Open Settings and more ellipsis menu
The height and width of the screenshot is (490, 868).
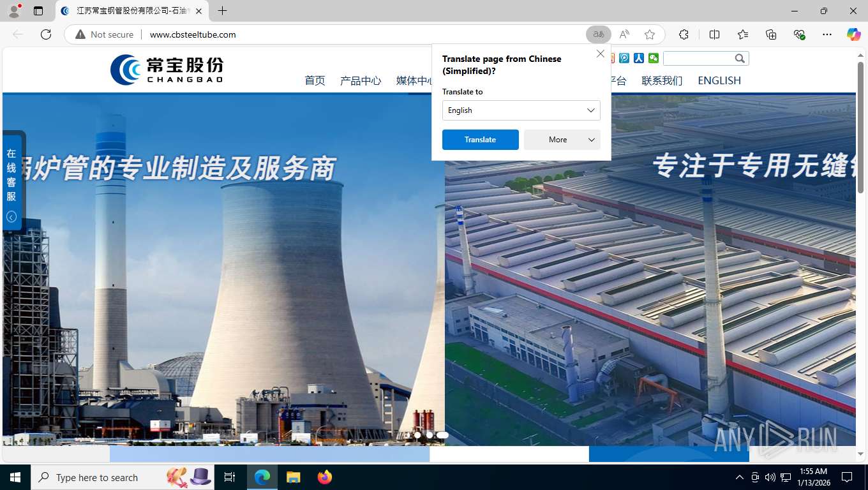pos(827,34)
